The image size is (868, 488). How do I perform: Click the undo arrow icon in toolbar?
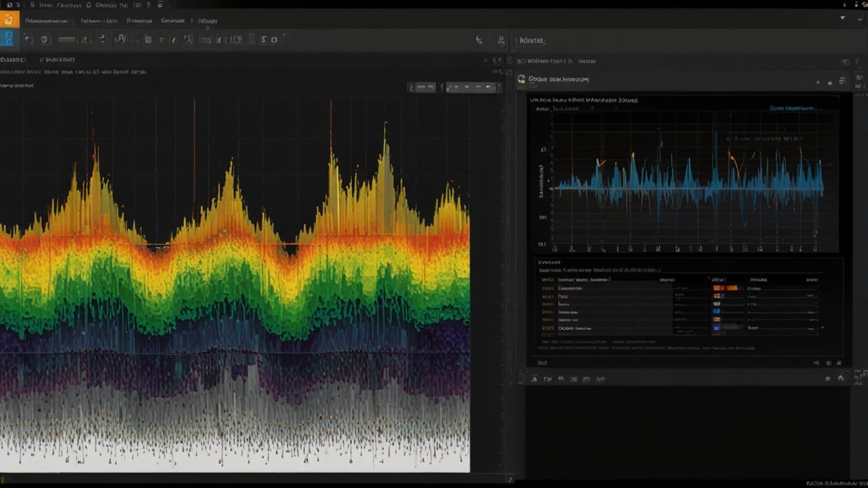28,39
